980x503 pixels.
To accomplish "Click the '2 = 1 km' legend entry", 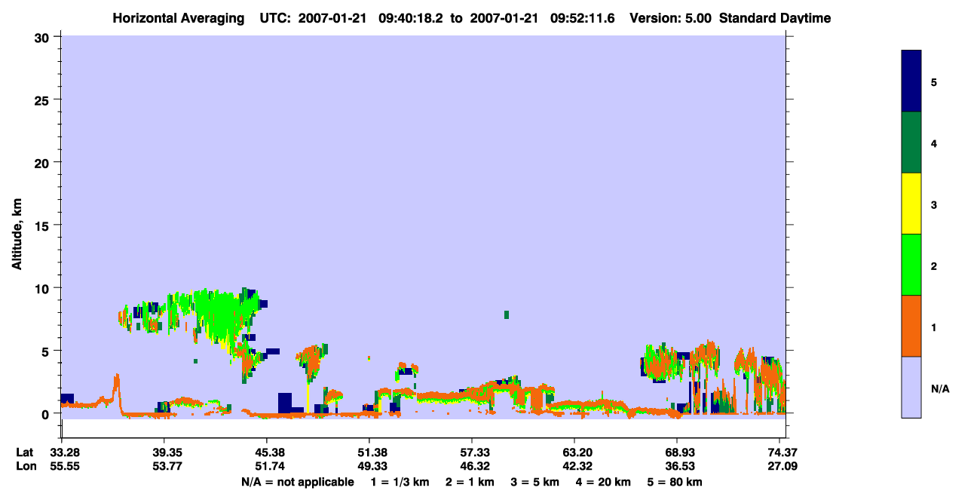I will [x=470, y=482].
